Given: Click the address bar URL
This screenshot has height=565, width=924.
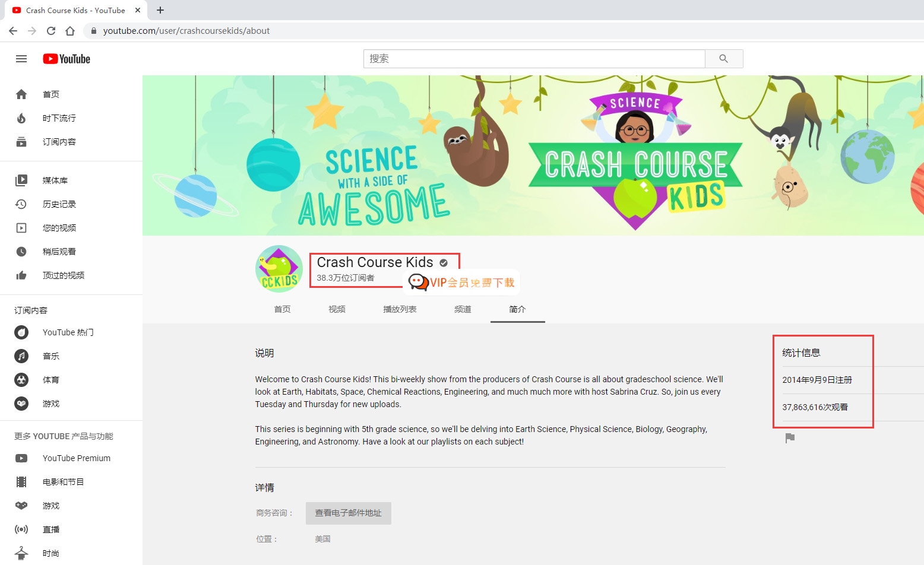Looking at the screenshot, I should [186, 31].
